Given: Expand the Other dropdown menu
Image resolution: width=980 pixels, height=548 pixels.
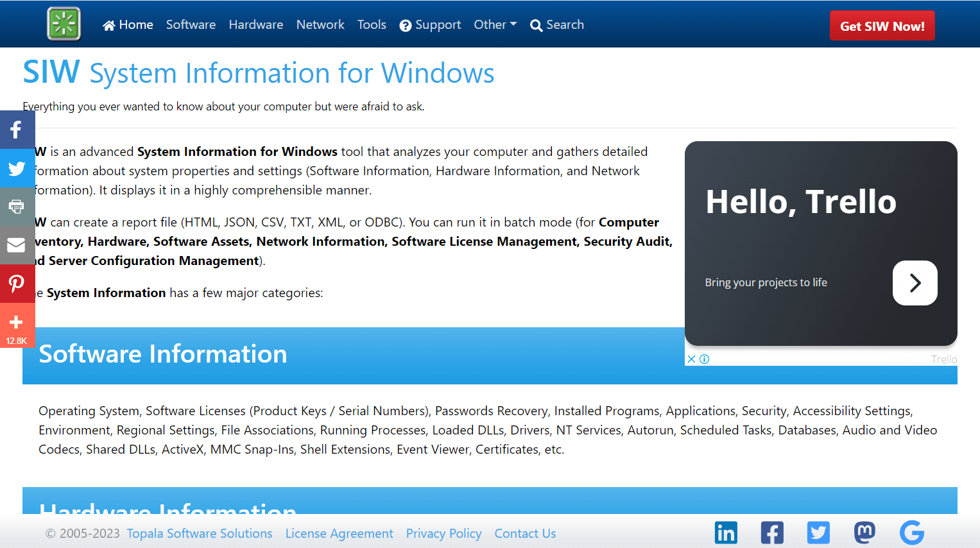Looking at the screenshot, I should (495, 25).
